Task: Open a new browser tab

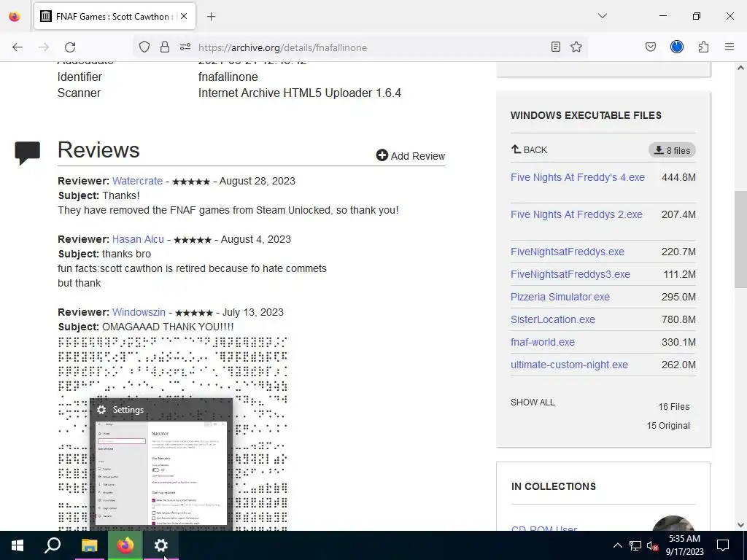Action: [212, 17]
